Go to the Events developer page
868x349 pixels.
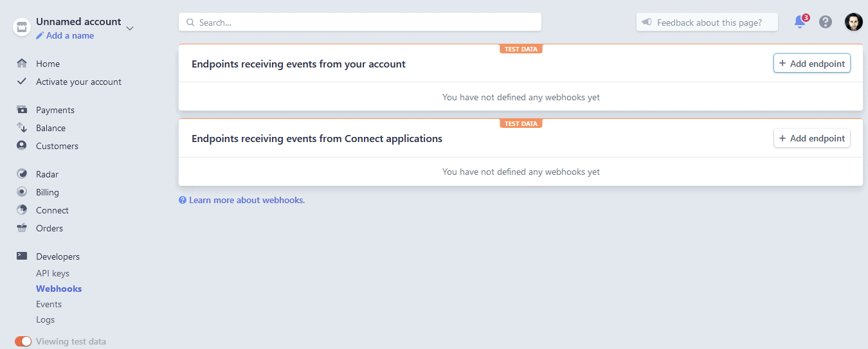click(49, 304)
